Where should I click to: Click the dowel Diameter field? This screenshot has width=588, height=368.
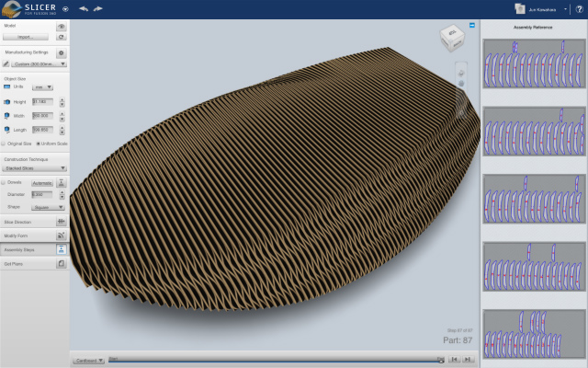42,194
